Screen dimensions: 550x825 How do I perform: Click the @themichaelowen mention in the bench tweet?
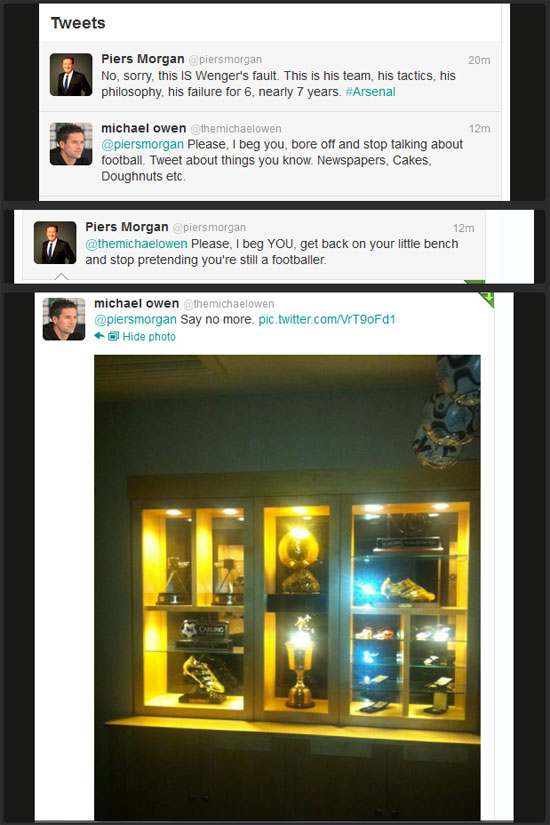point(136,244)
